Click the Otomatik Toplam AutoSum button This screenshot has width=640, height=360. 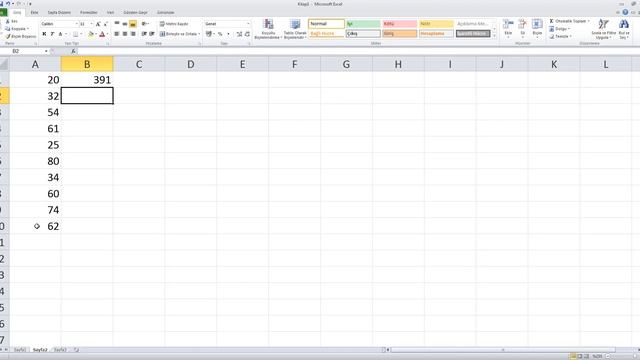568,21
